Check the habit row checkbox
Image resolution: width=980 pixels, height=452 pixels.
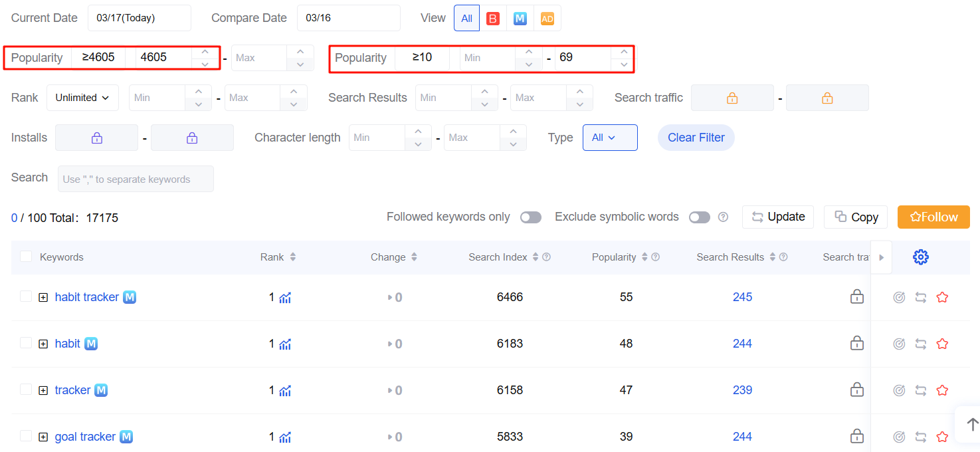(x=26, y=343)
